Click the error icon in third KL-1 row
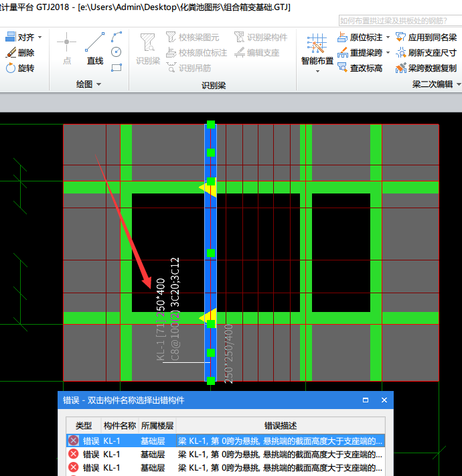Screen dimensions: 462x476 73,467
